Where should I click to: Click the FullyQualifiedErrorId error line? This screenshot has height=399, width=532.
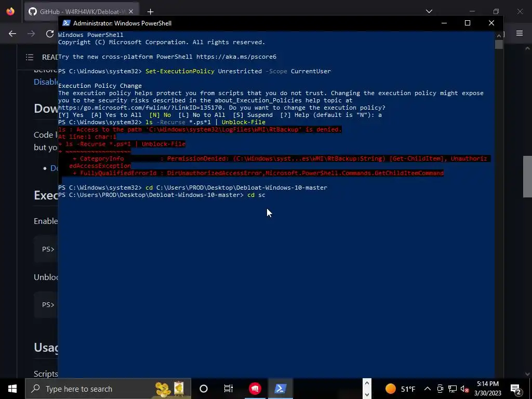coord(258,173)
